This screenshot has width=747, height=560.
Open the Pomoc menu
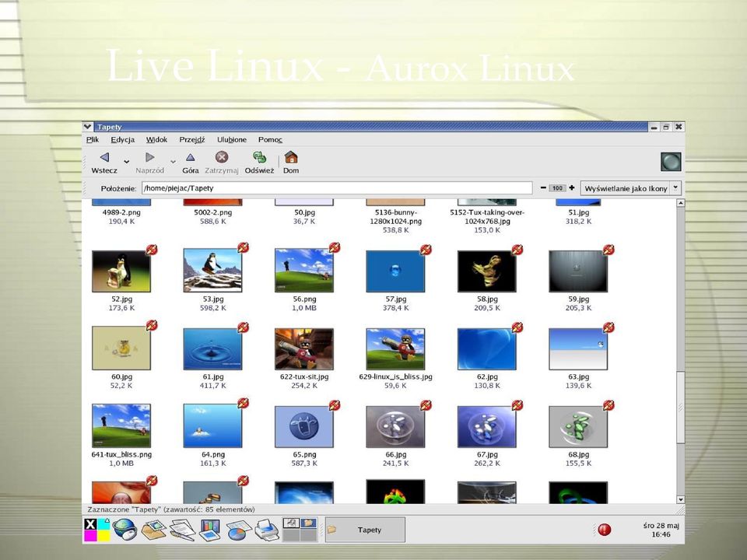[x=270, y=139]
